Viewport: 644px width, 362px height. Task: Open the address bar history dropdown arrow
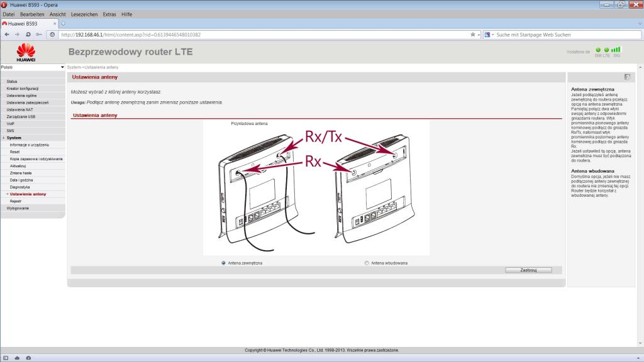479,35
